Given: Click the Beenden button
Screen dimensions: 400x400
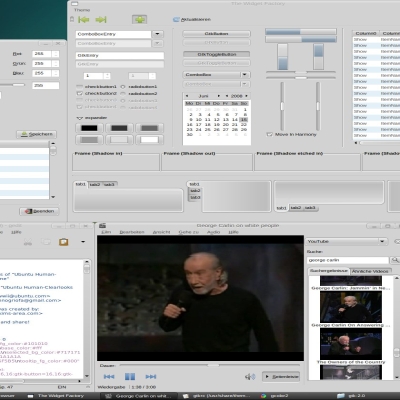Looking at the screenshot, I should point(39,211).
